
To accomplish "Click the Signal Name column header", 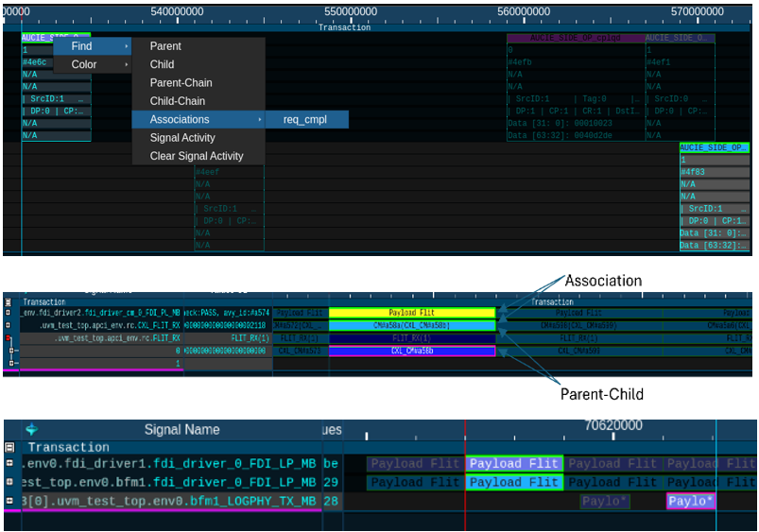I will coord(182,430).
